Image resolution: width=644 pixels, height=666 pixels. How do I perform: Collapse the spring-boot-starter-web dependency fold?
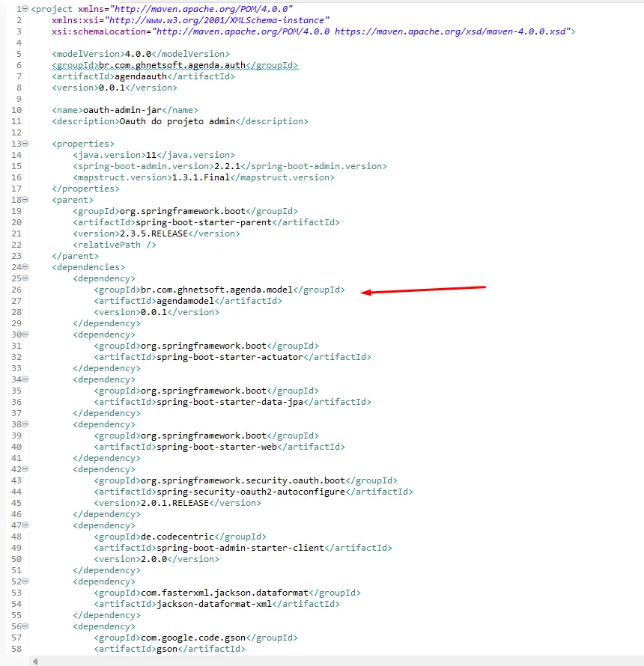[26, 424]
